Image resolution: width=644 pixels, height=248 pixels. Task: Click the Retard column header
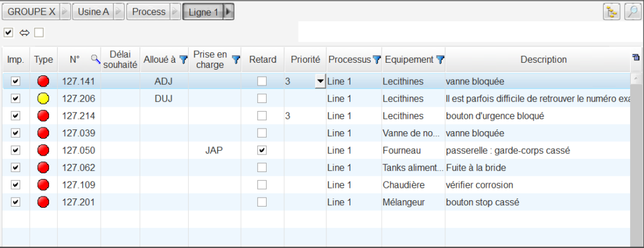click(x=262, y=60)
